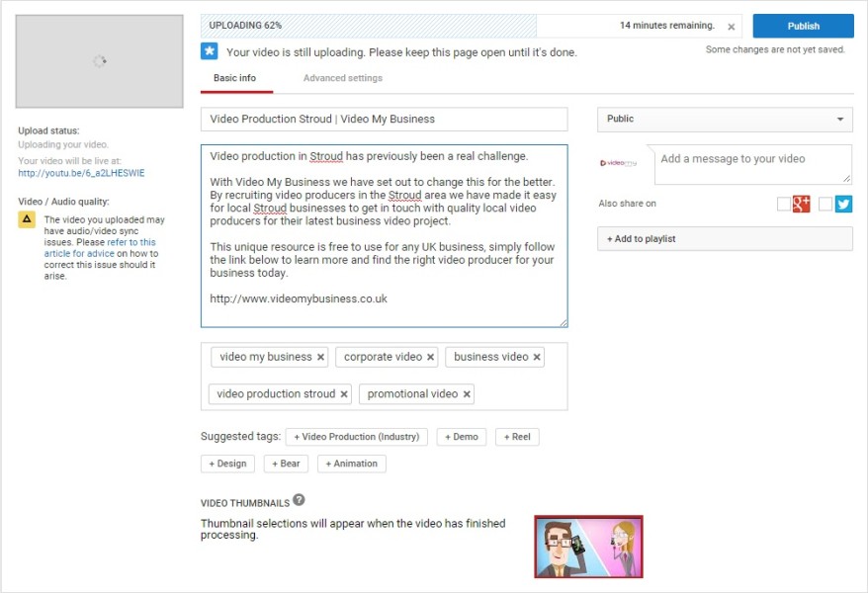Click the 'Also share on' label
868x593 pixels.
pos(627,204)
